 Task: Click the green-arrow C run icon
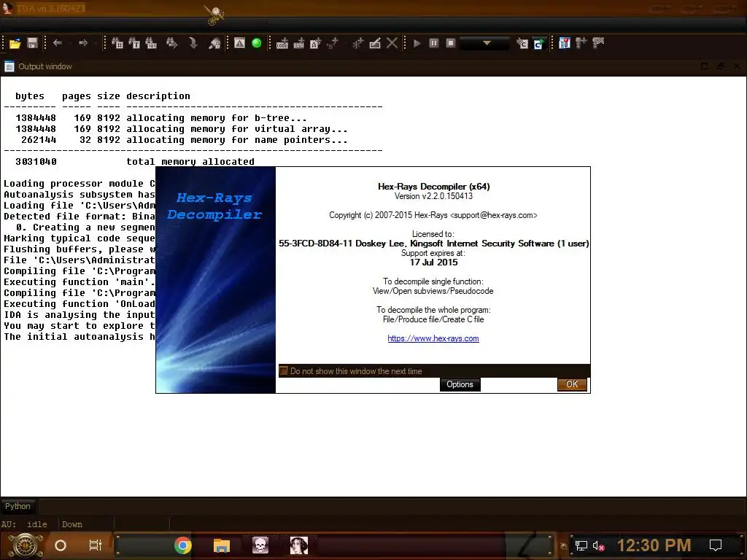tap(538, 44)
